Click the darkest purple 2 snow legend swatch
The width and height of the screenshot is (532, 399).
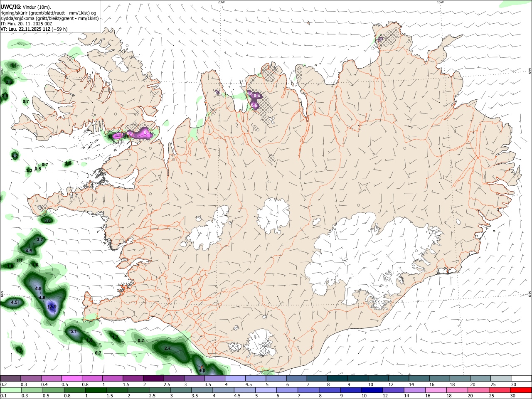(x=153, y=379)
